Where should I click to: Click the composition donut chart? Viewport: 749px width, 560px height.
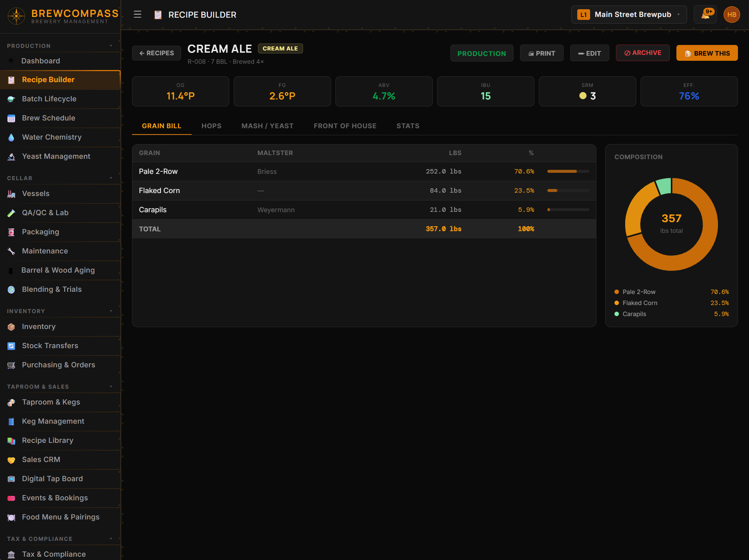point(671,224)
